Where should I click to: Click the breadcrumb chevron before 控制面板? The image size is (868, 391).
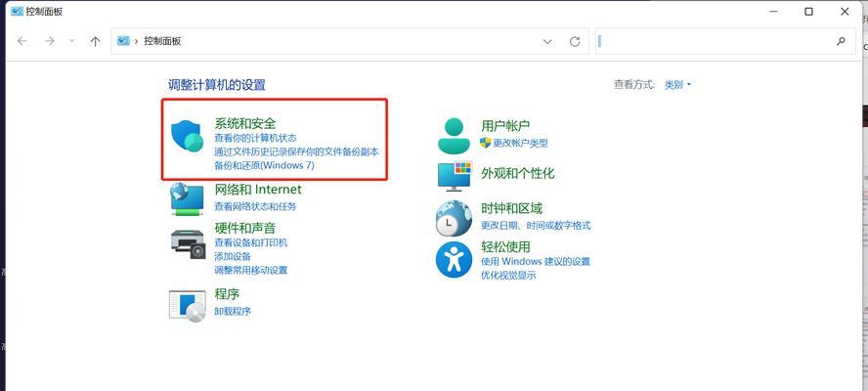click(137, 41)
